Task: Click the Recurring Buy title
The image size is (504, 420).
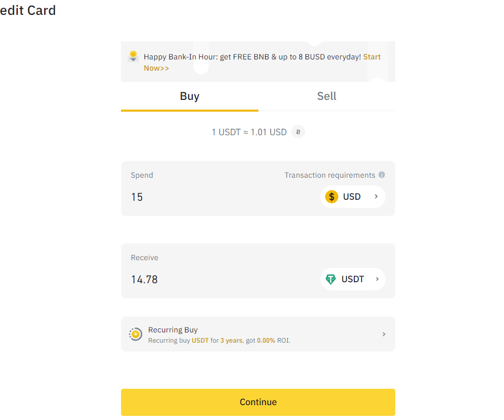Action: [x=173, y=330]
